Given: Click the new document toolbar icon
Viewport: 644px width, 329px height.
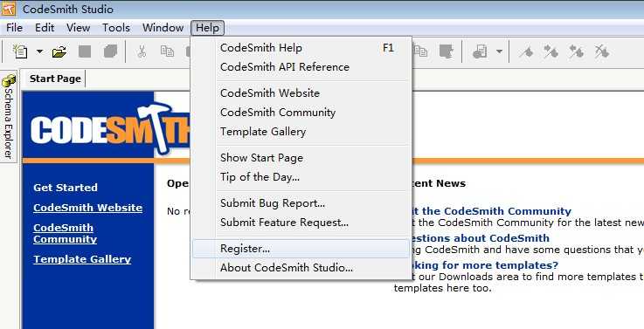Looking at the screenshot, I should pos(20,51).
